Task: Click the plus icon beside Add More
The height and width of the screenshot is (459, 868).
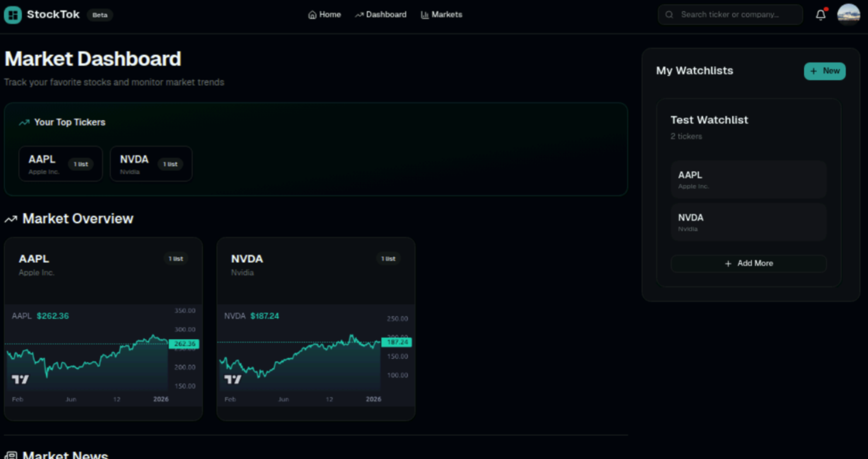Action: click(x=728, y=264)
